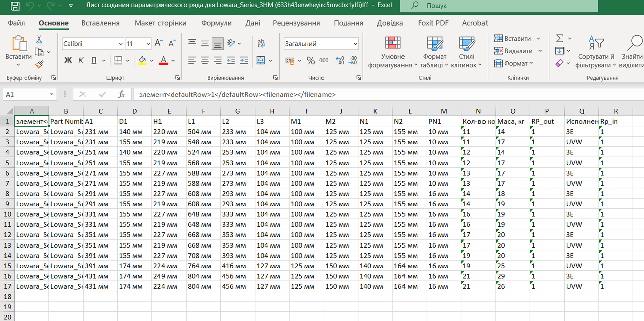
Task: Click the insert function fx icon
Action: tap(121, 94)
